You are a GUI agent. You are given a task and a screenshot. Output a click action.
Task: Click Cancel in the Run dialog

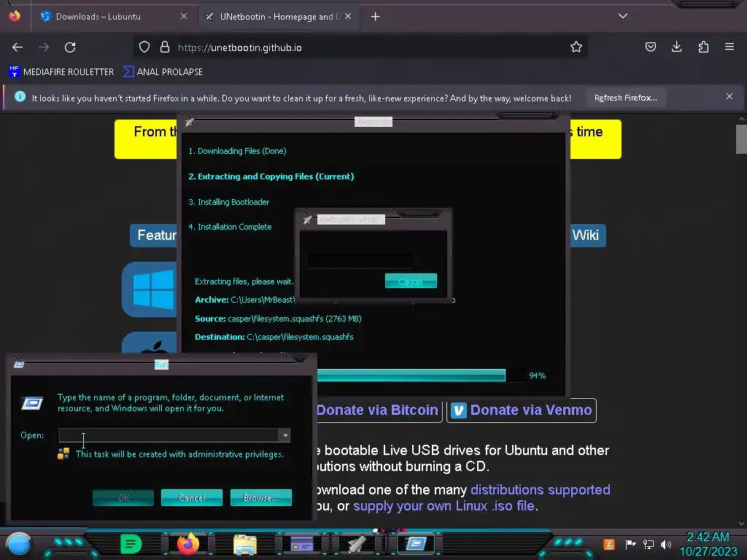(x=192, y=497)
